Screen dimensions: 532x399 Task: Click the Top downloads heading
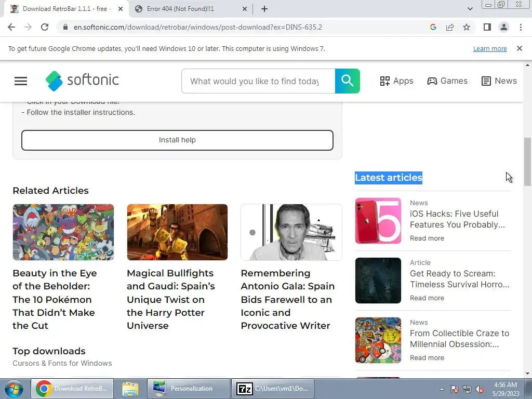point(49,351)
